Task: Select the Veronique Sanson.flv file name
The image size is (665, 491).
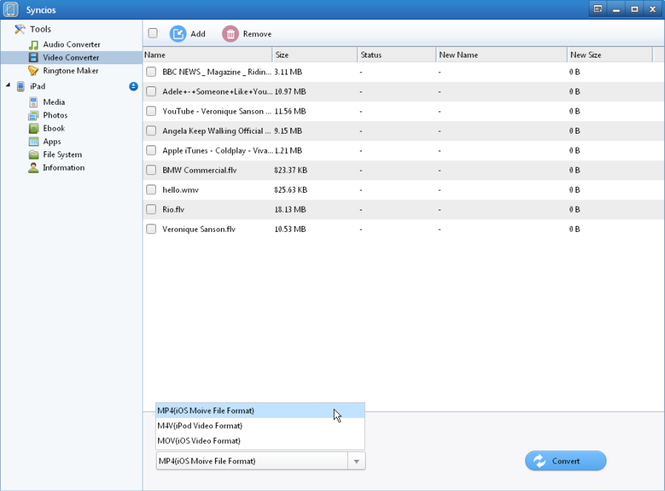Action: tap(199, 229)
